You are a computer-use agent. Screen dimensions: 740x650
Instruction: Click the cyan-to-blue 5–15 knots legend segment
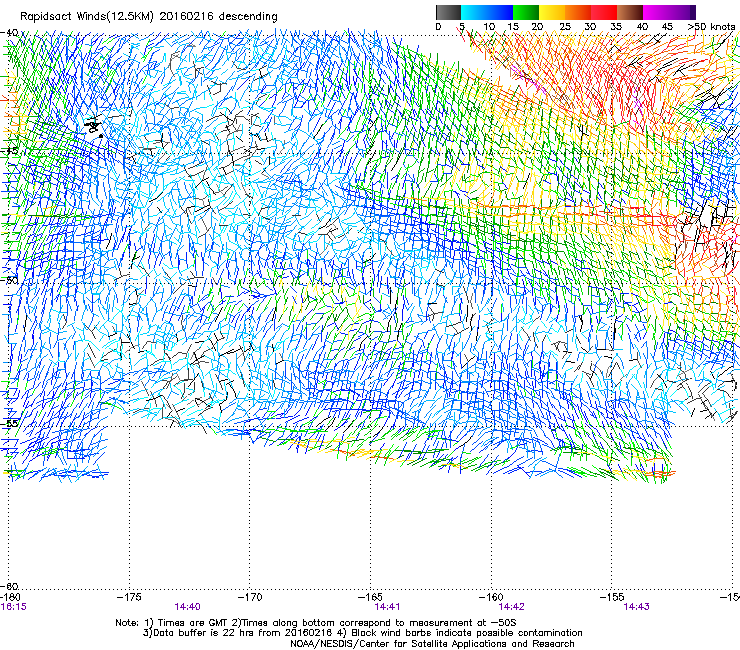tap(487, 12)
